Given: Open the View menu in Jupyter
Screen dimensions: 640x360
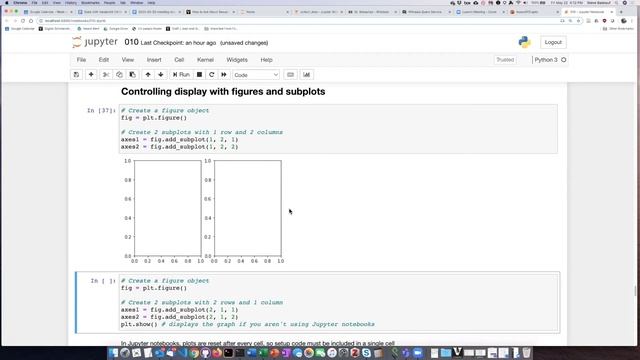Looking at the screenshot, I should [x=128, y=60].
